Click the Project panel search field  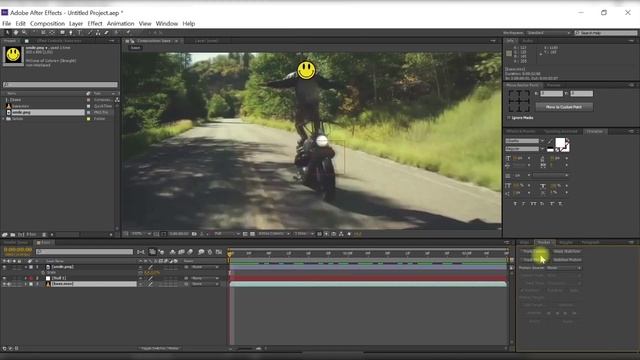click(60, 85)
